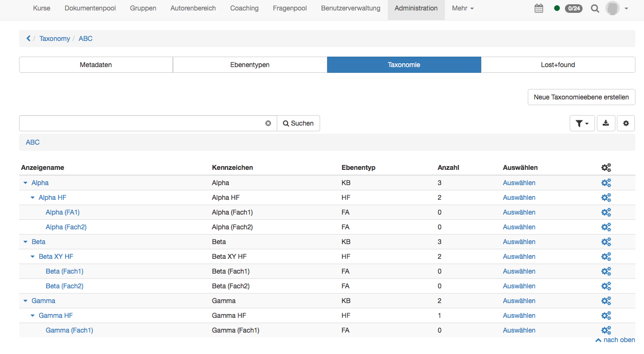Open the actions cog icon in the table header
644x354 pixels.
click(606, 167)
